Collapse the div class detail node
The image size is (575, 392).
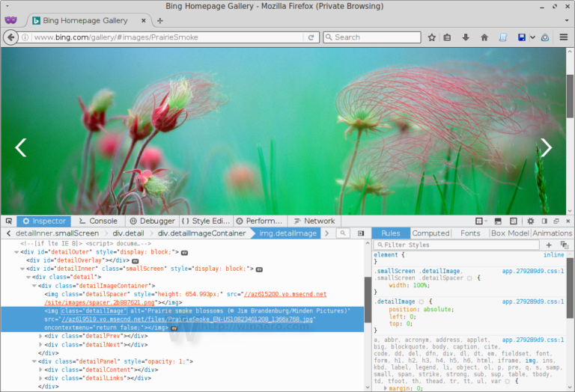[28, 278]
